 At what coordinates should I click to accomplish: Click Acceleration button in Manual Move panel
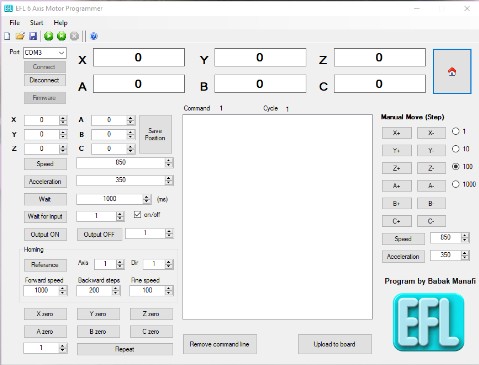[403, 256]
